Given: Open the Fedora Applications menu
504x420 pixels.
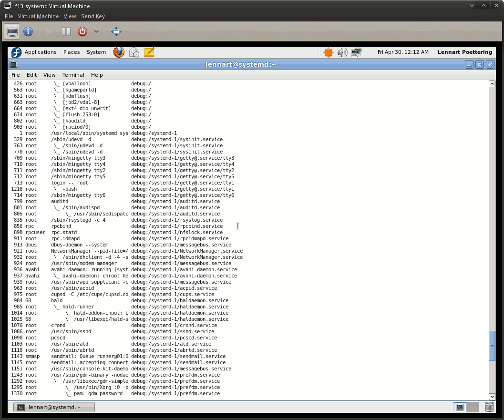Looking at the screenshot, I should click(40, 52).
